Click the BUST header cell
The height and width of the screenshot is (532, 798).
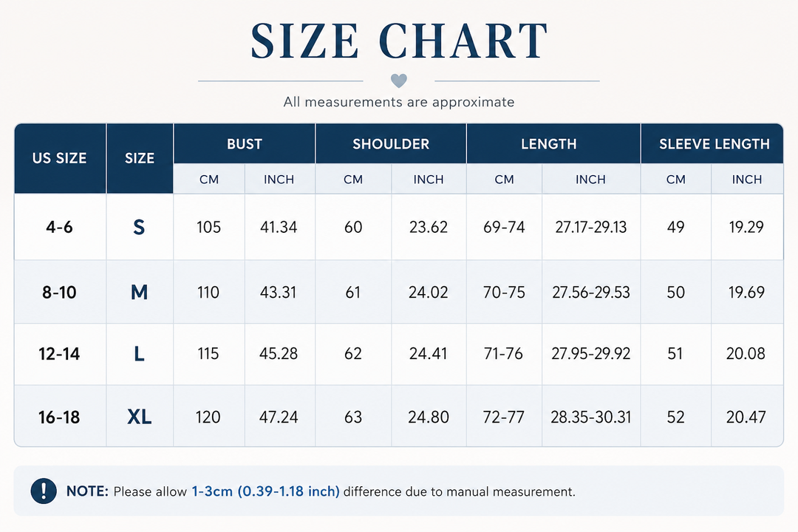pos(245,143)
